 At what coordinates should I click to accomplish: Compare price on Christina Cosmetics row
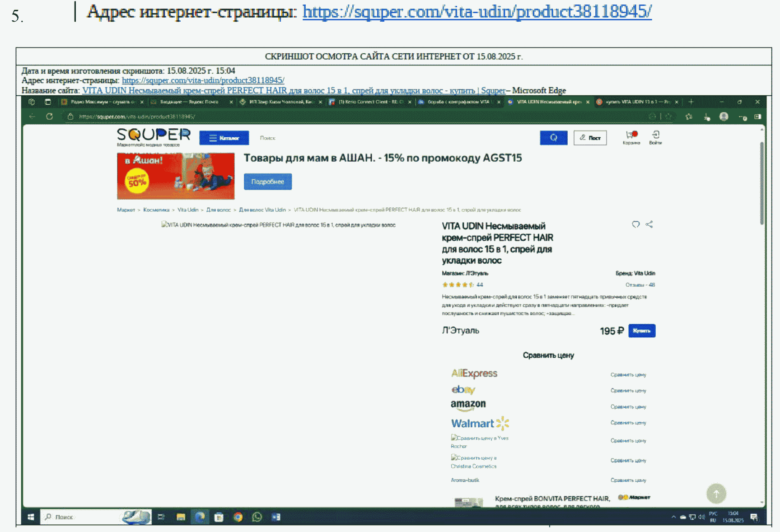[x=628, y=461]
